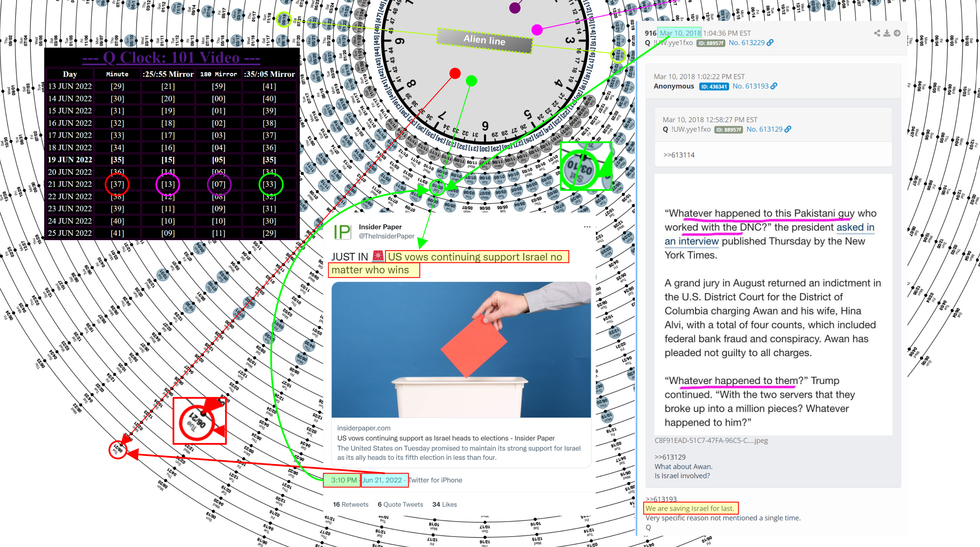
Task: Select the 25 JUN 2022 day cell
Action: click(70, 233)
